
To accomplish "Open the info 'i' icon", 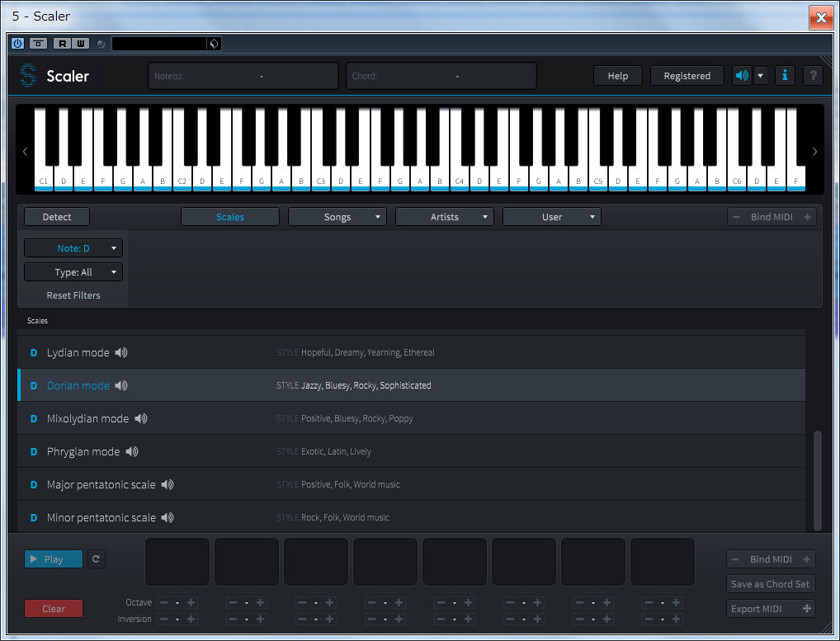I will 785,76.
